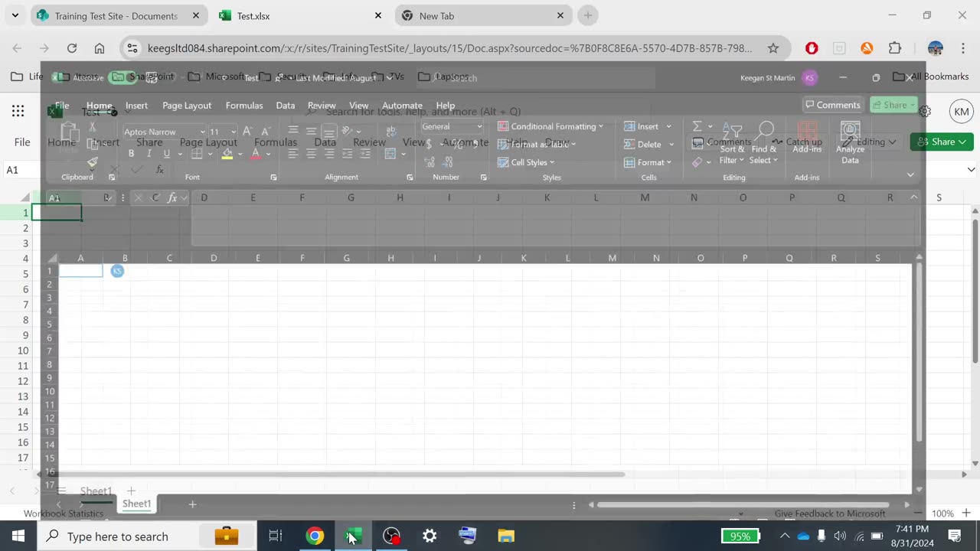Toggle align right in the Alignment group
Viewport: 980px width, 551px height.
click(329, 154)
